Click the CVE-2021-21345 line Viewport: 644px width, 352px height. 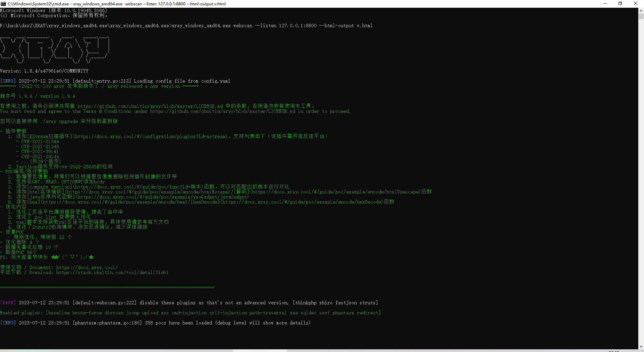38,146
